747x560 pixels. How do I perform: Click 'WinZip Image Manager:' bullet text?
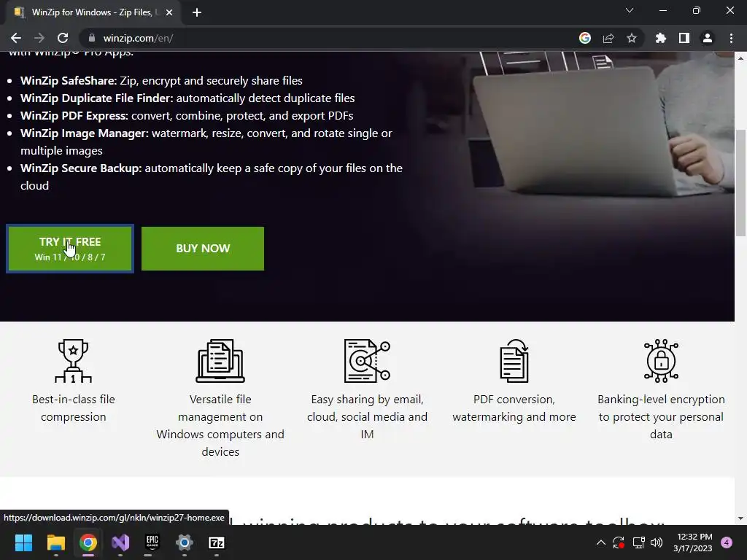(x=85, y=133)
